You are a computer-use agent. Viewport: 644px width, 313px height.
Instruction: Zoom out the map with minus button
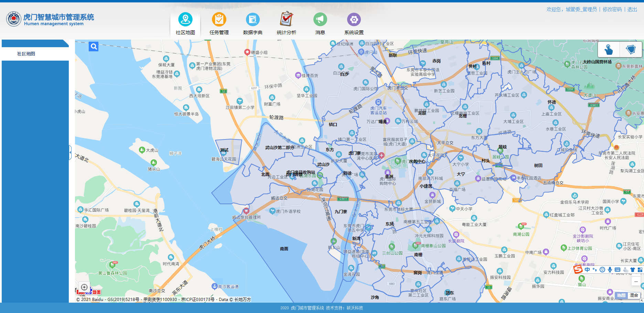[636, 282]
